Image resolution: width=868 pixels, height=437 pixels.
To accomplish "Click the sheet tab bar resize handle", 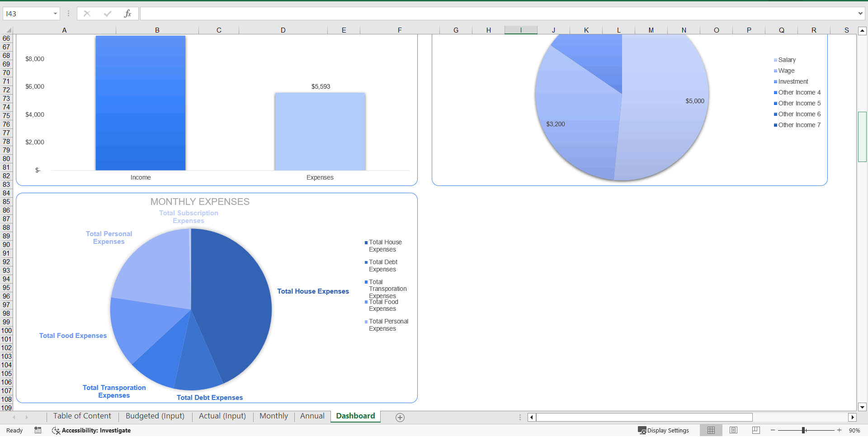I will tap(520, 417).
